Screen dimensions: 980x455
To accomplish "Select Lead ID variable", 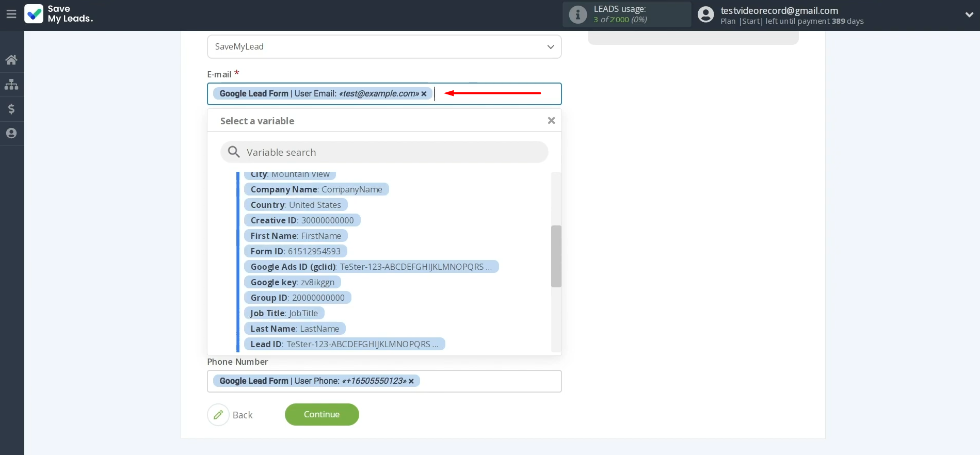I will (344, 344).
